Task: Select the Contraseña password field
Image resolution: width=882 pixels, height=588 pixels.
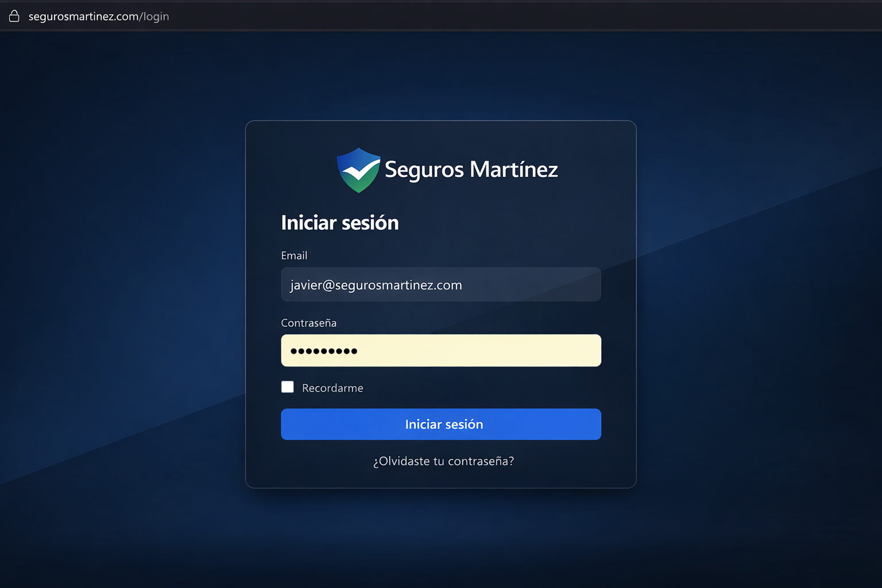Action: (x=440, y=350)
